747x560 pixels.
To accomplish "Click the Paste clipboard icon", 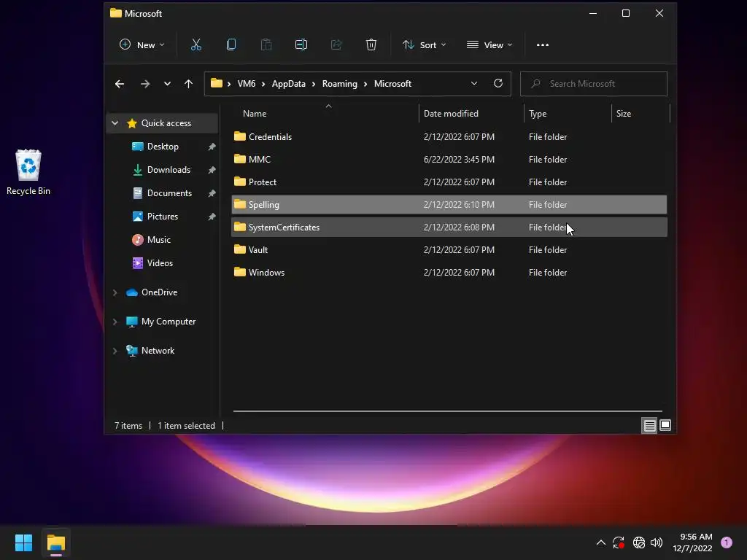I will tap(266, 44).
